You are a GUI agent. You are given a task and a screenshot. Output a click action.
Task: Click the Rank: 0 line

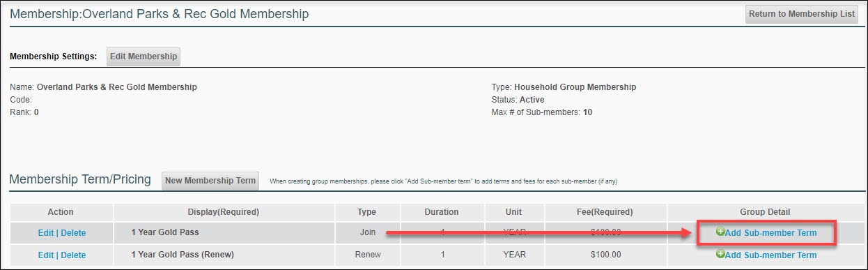24,112
